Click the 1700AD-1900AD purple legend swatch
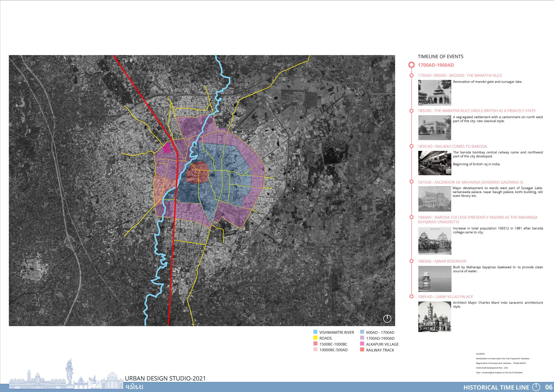The width and height of the screenshot is (554, 392). pos(362,338)
